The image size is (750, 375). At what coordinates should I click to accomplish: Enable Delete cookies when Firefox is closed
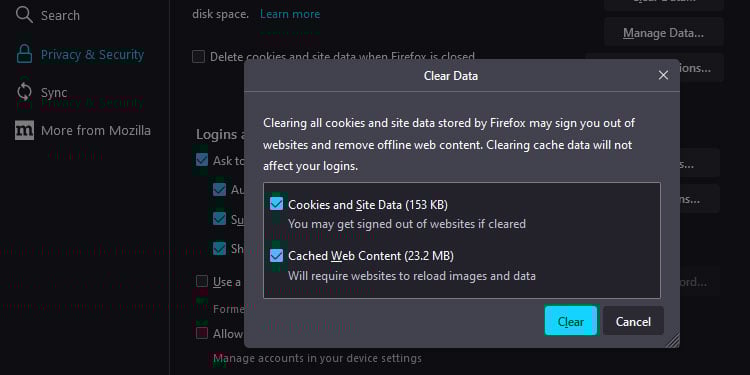pyautogui.click(x=198, y=57)
